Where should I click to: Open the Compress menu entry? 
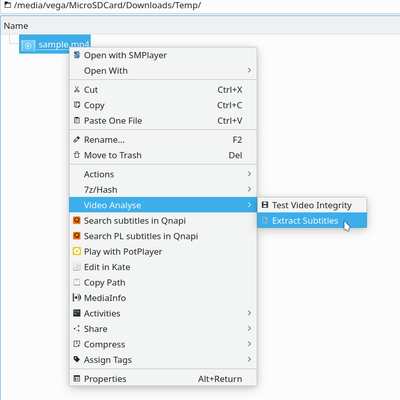coord(163,344)
